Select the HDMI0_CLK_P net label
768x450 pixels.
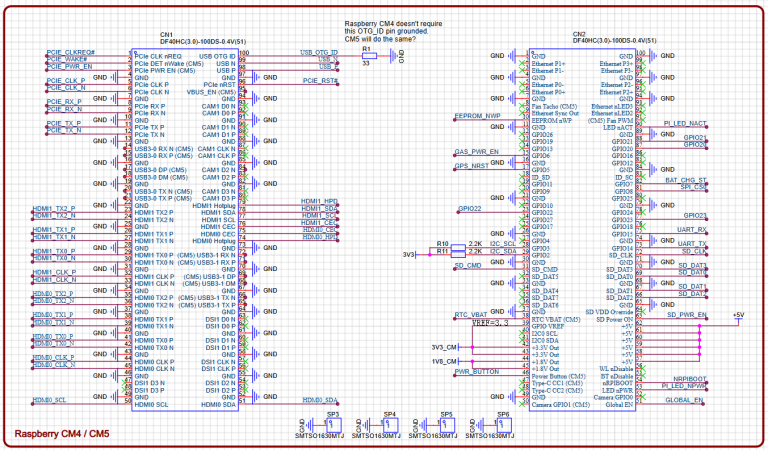53,357
